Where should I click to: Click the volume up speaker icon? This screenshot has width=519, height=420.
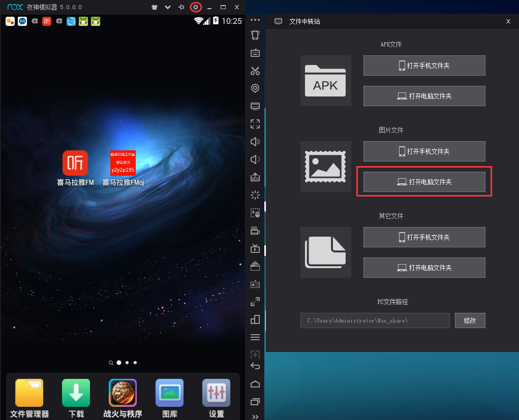[x=255, y=142]
